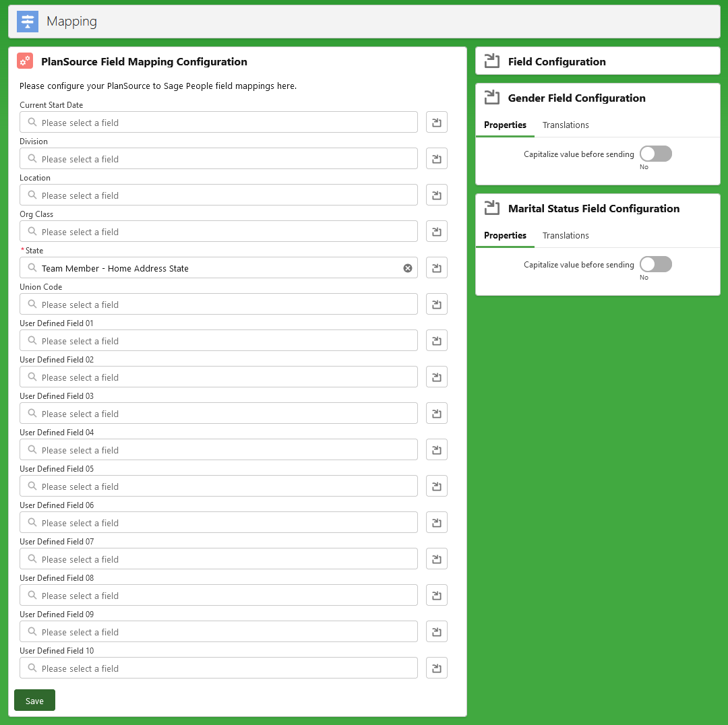Open Properties tab in Marital Status configuration
The height and width of the screenshot is (725, 728).
(505, 235)
